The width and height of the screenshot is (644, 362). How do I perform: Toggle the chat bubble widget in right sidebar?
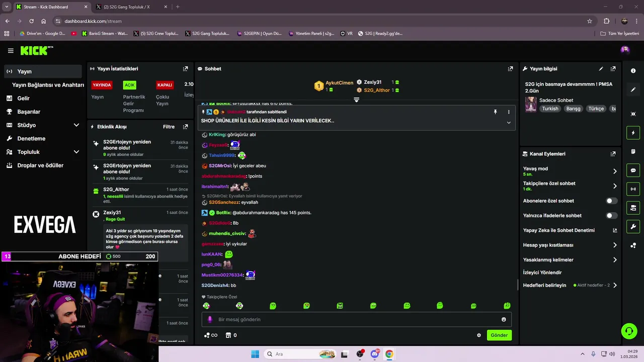[x=633, y=170]
